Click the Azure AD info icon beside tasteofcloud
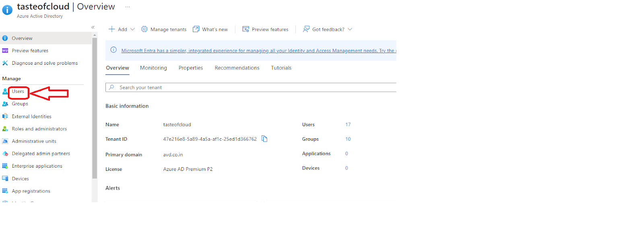The height and width of the screenshot is (250, 644). point(7,10)
